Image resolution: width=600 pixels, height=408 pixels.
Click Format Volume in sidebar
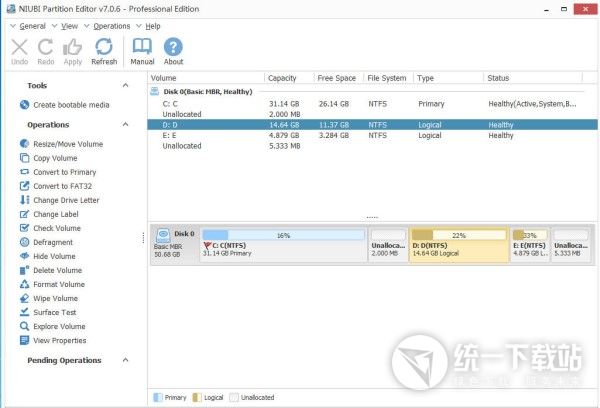59,284
